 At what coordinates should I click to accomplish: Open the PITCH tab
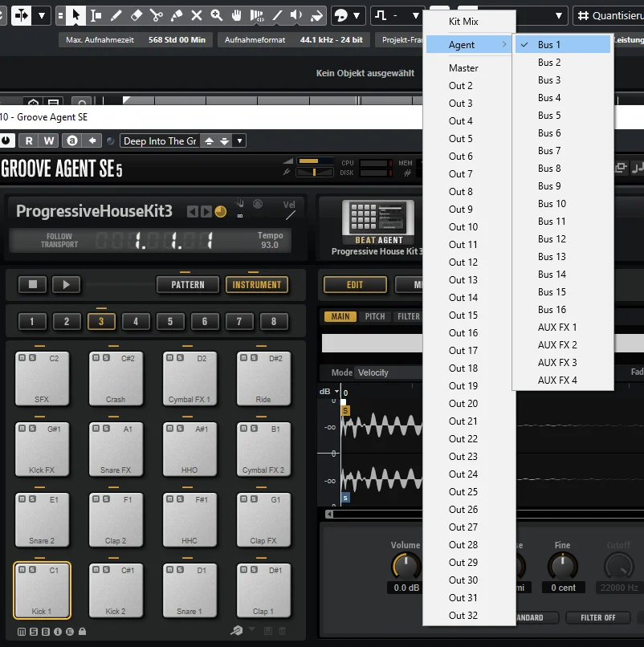(x=375, y=316)
